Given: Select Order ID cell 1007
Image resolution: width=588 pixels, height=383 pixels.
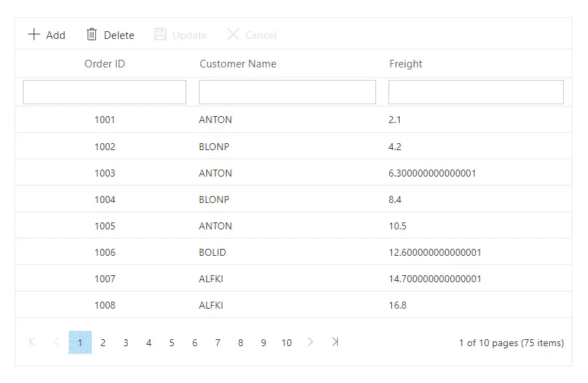Looking at the screenshot, I should pyautogui.click(x=105, y=279).
